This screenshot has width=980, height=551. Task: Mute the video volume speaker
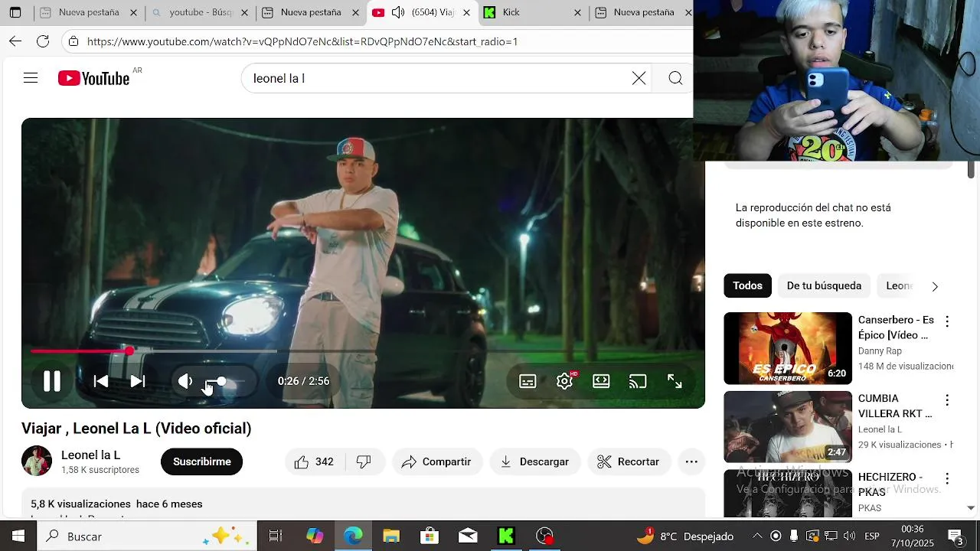[x=185, y=381]
